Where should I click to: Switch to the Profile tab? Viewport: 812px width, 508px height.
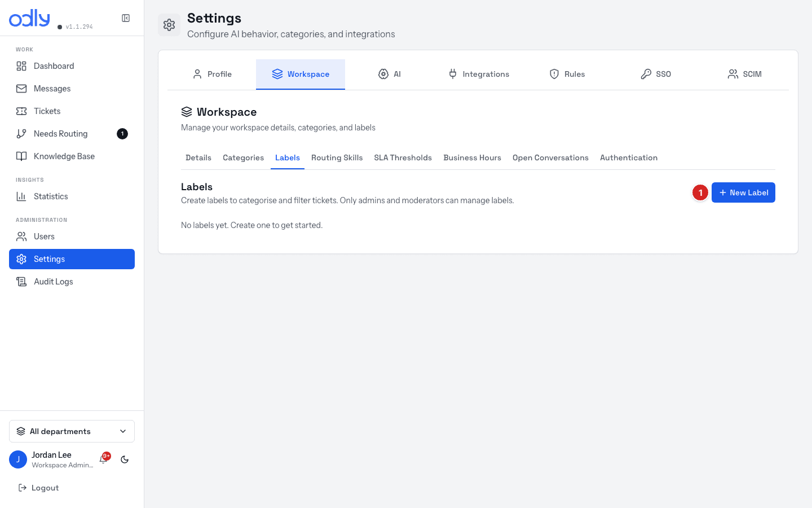211,74
